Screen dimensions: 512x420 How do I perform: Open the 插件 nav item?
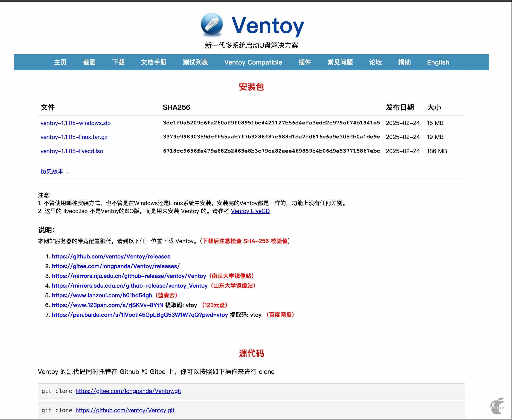click(x=305, y=62)
